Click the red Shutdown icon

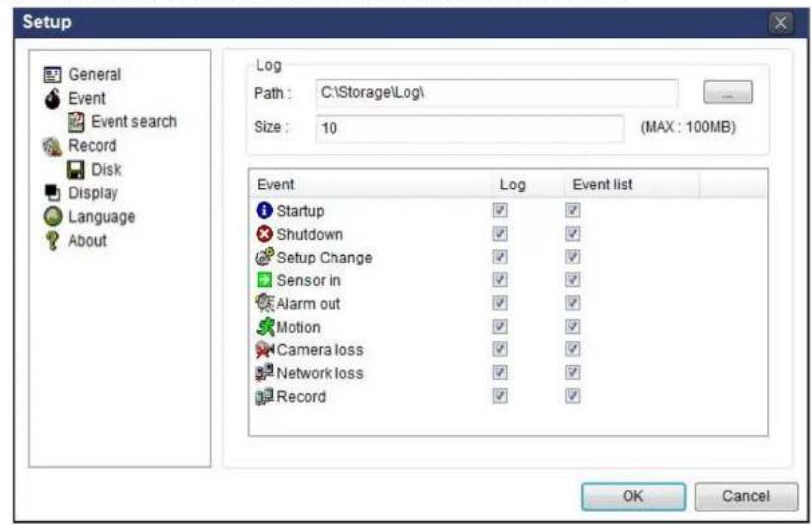[264, 234]
